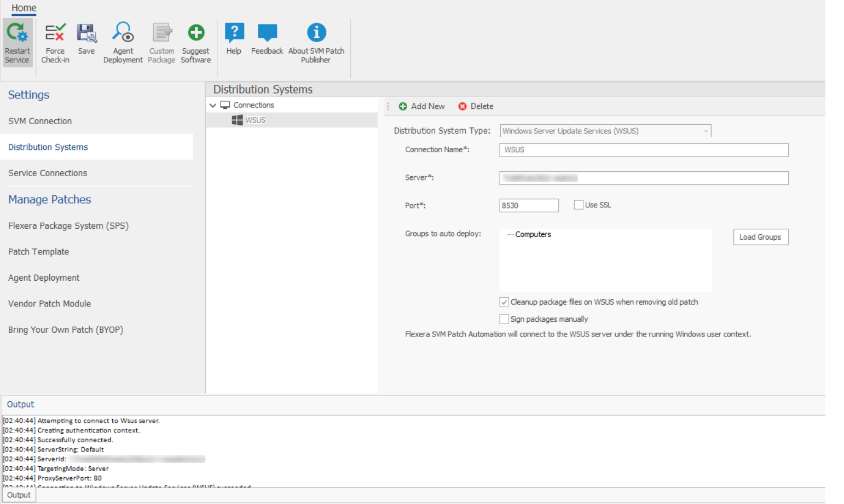This screenshot has height=504, width=844.
Task: Click the Output panel header
Action: pos(20,404)
